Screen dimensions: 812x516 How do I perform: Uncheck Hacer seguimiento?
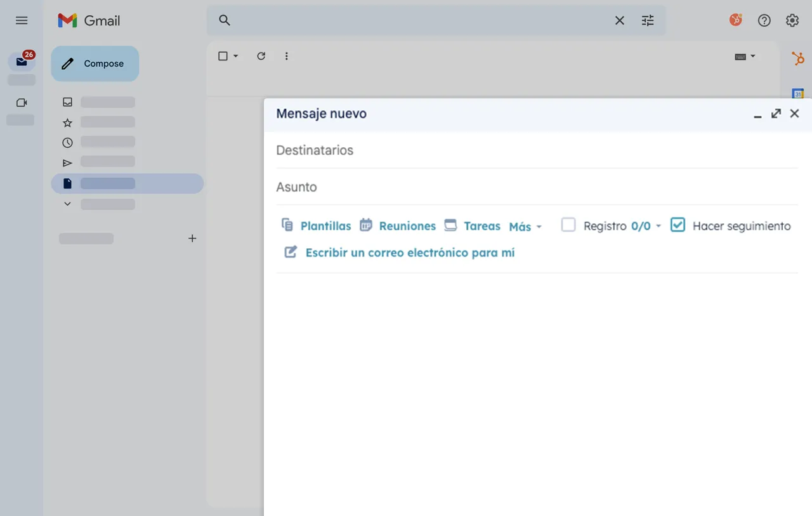(678, 225)
